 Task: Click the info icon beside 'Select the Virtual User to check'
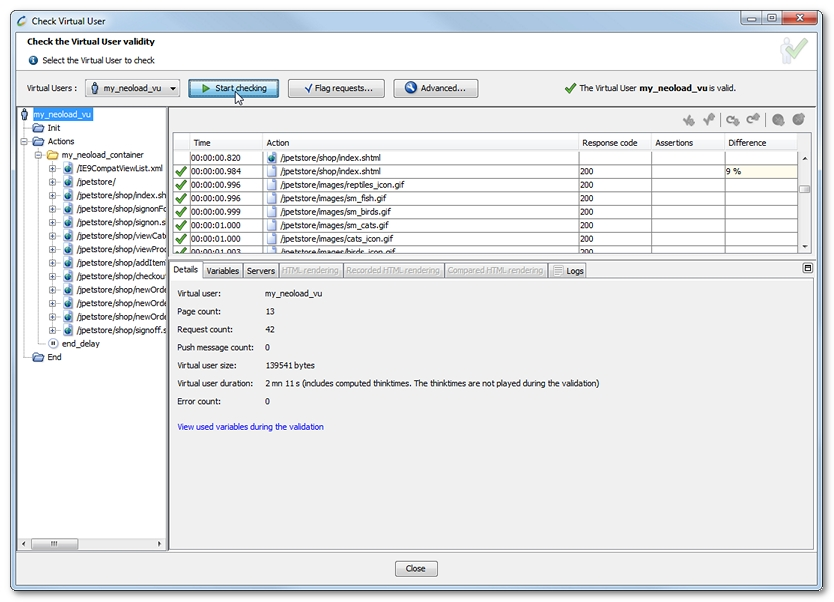[33, 61]
